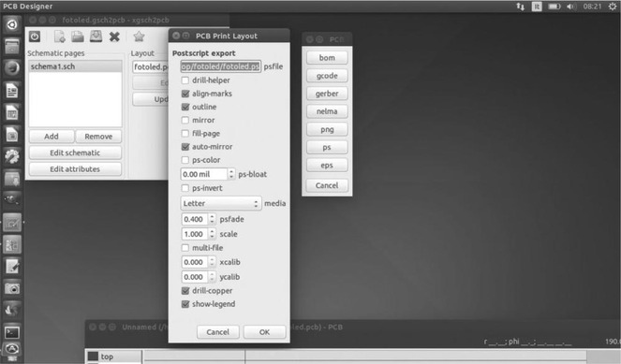The height and width of the screenshot is (364, 621).
Task: Click the new project document icon
Action: pos(60,36)
